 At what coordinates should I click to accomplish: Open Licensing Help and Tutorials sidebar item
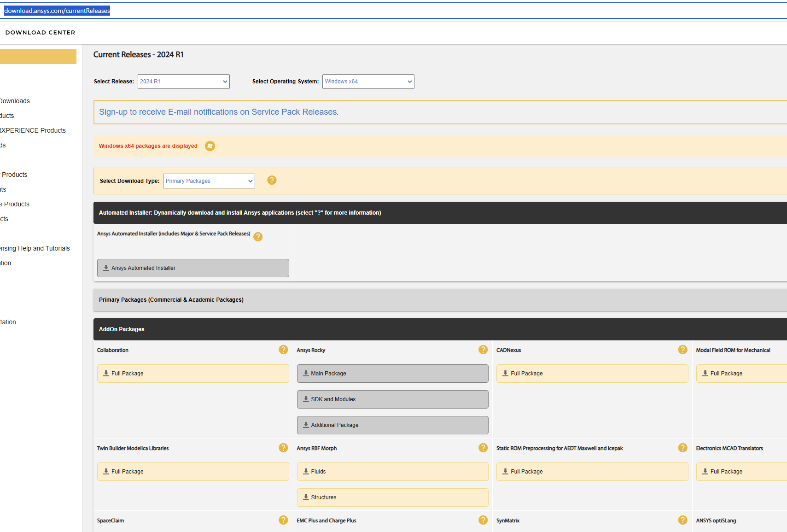pos(35,248)
